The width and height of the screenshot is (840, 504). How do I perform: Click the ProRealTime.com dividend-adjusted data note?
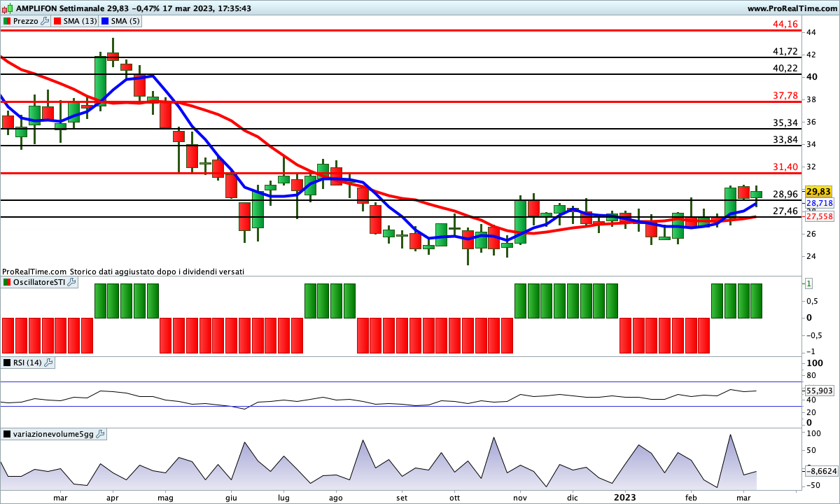pyautogui.click(x=123, y=271)
